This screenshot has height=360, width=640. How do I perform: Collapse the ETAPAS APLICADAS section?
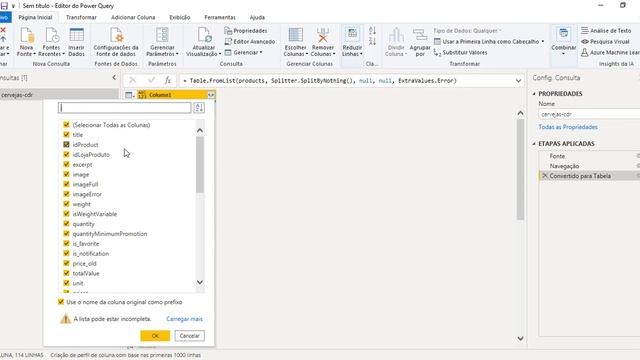pyautogui.click(x=534, y=144)
